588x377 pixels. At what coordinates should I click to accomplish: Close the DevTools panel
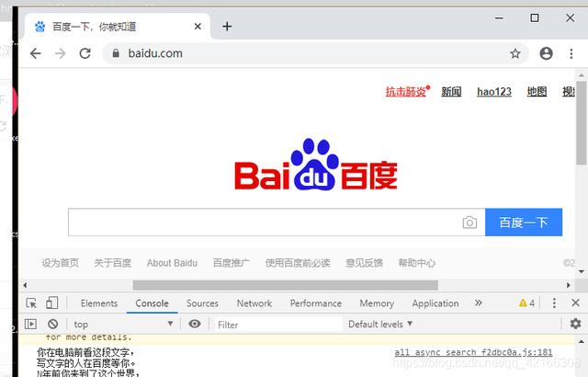coord(575,303)
